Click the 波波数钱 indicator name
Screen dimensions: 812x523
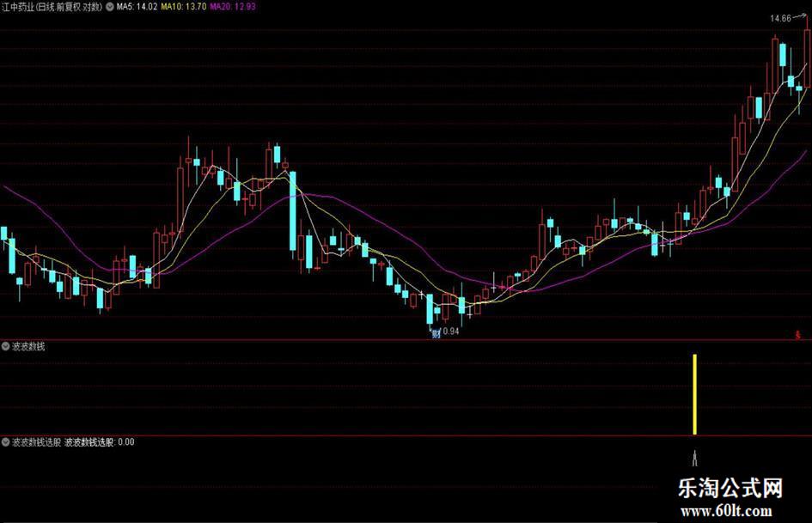[28, 346]
